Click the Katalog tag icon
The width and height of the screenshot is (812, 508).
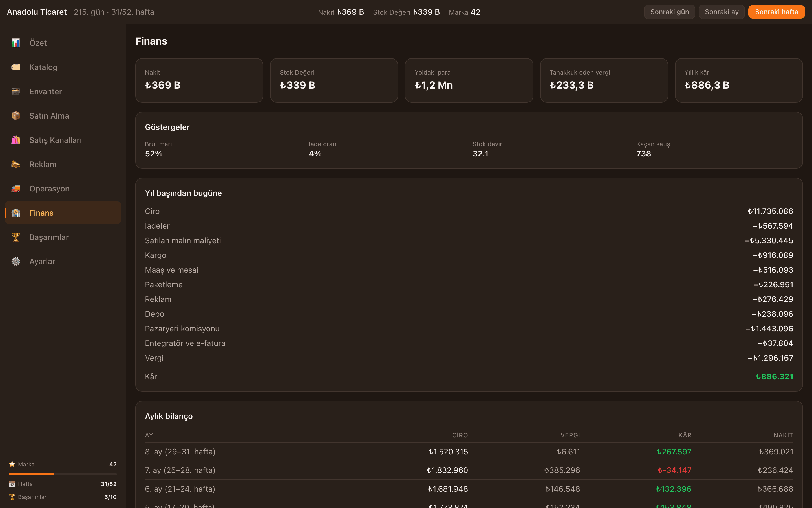click(16, 67)
